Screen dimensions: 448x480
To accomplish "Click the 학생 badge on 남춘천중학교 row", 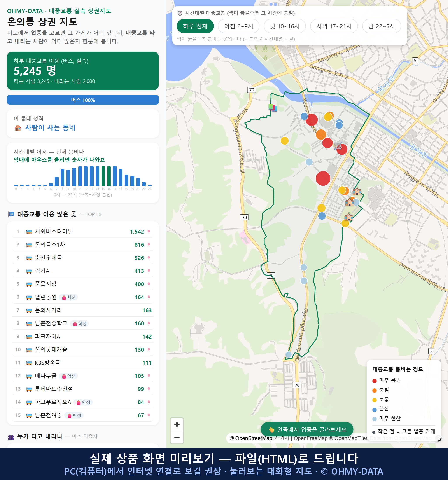I will pos(79,324).
